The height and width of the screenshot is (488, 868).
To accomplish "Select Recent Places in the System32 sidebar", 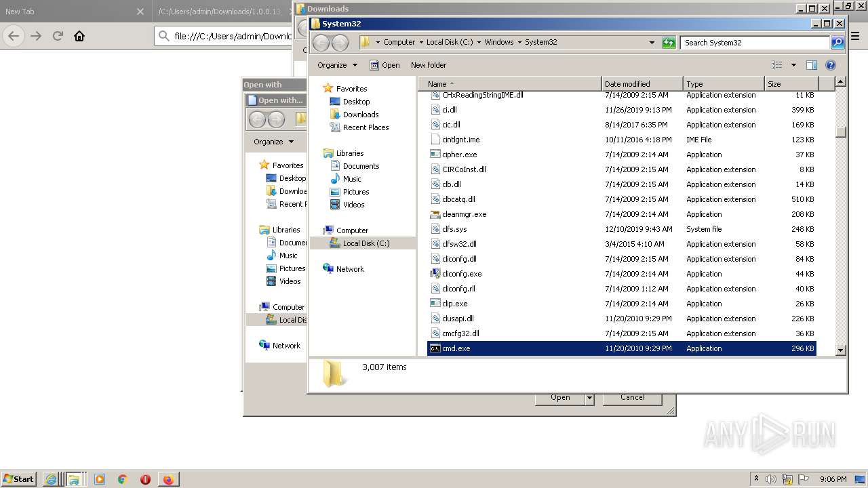I will [x=366, y=127].
